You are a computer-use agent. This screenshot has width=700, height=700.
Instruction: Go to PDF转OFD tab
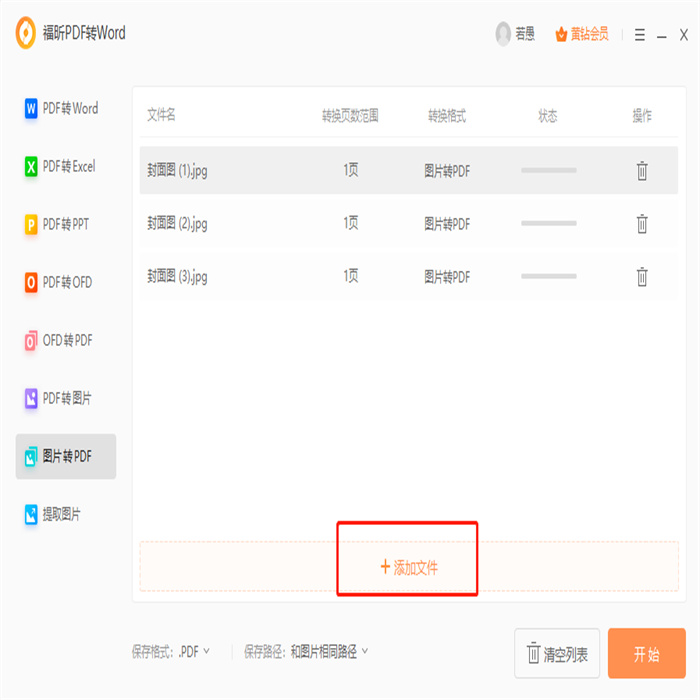(66, 283)
